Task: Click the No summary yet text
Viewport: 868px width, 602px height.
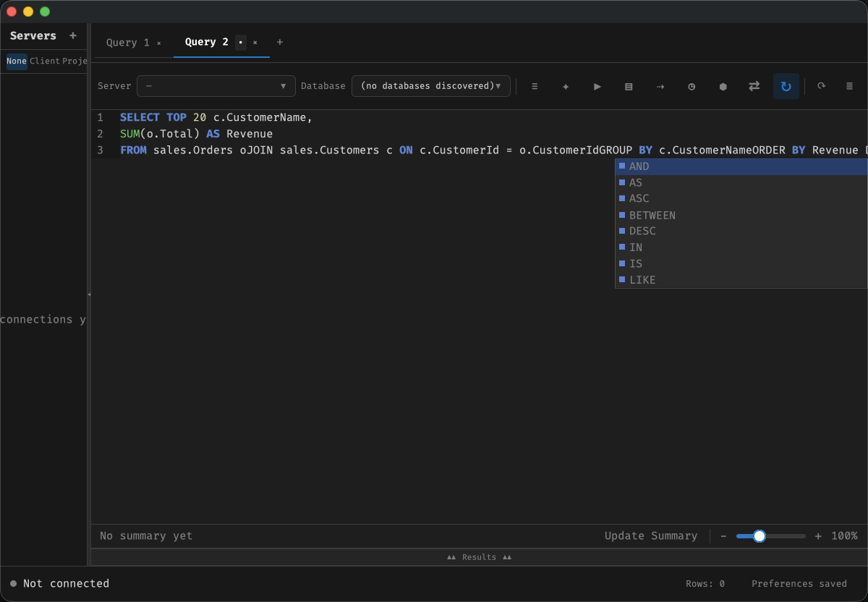Action: pyautogui.click(x=146, y=536)
